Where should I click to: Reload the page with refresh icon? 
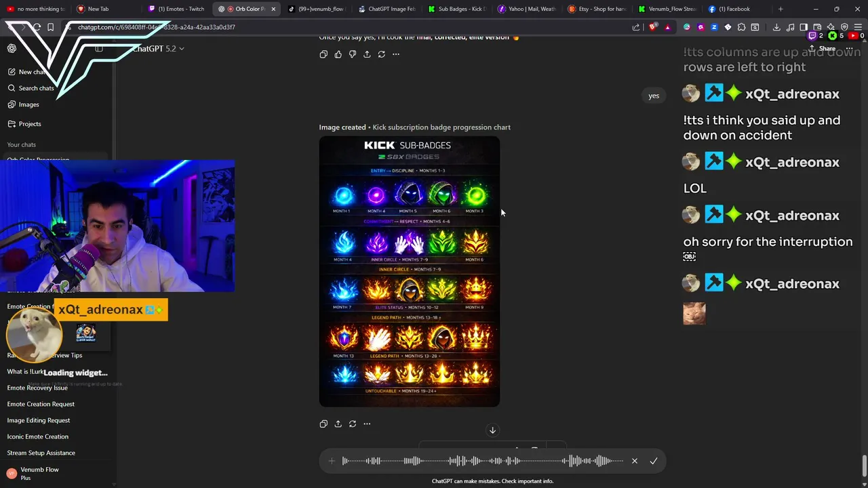[37, 27]
